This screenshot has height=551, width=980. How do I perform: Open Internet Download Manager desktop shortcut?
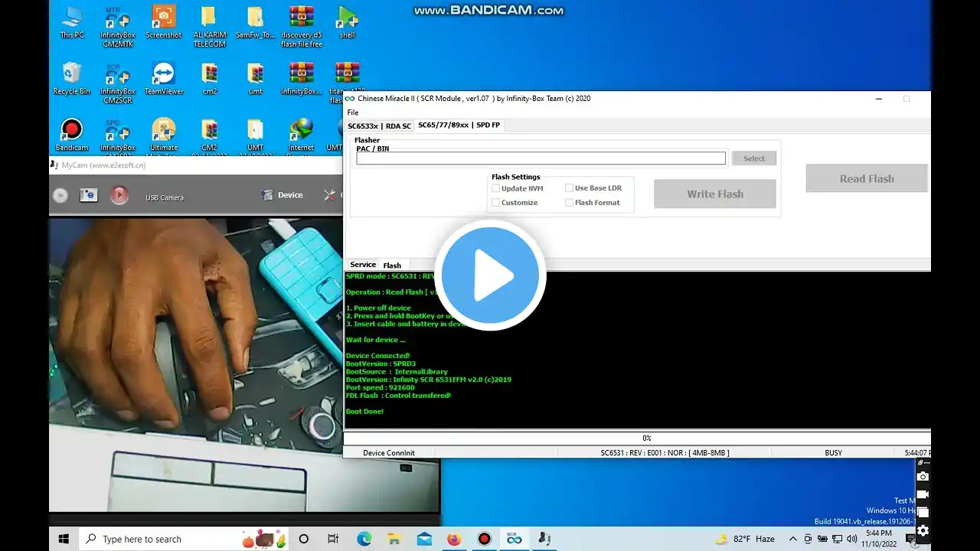click(x=301, y=135)
